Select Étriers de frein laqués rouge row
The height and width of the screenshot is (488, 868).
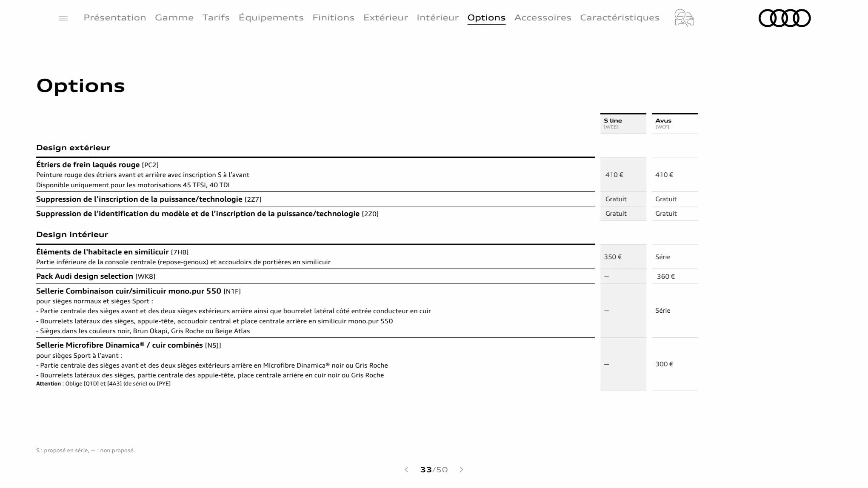coord(315,174)
